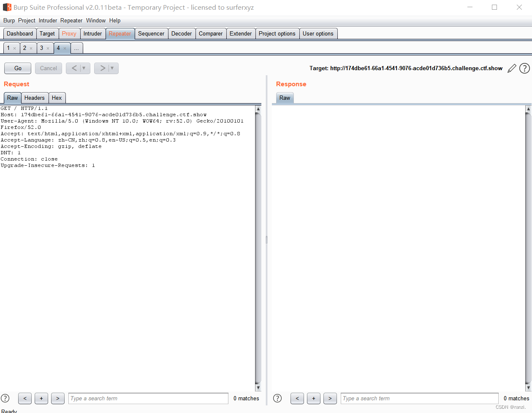
Task: Click the Burp Suite logo icon in title bar
Action: [x=7, y=7]
